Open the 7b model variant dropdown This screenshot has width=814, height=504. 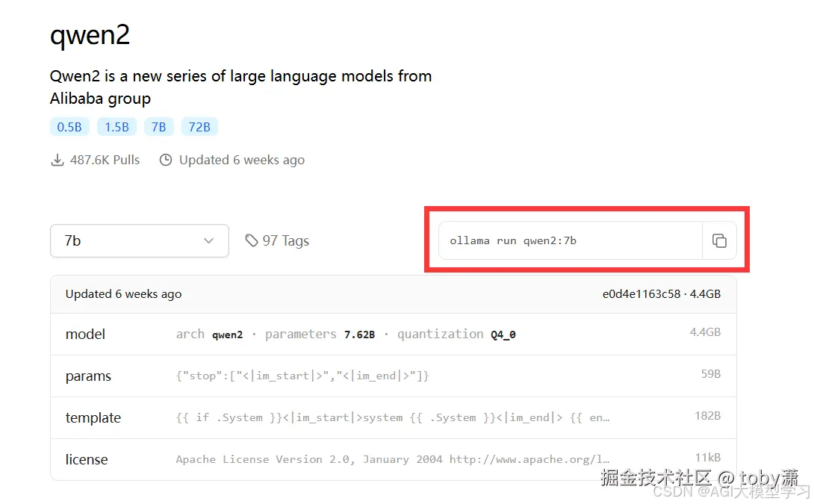[140, 240]
